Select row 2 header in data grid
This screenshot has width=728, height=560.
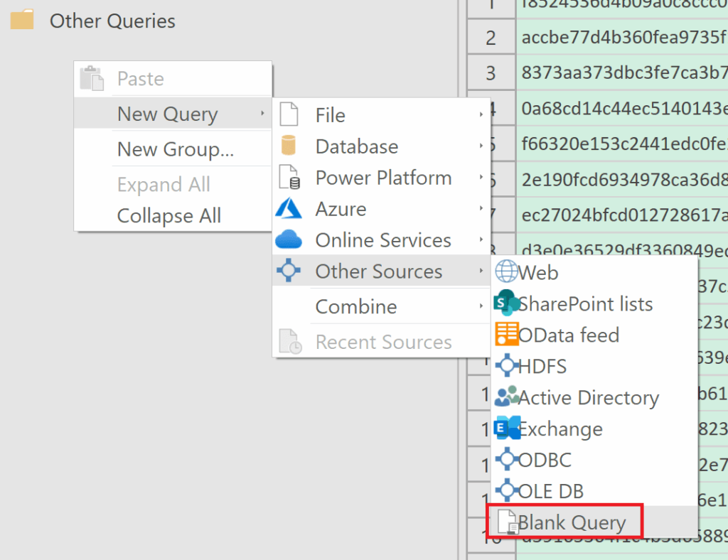coord(491,38)
